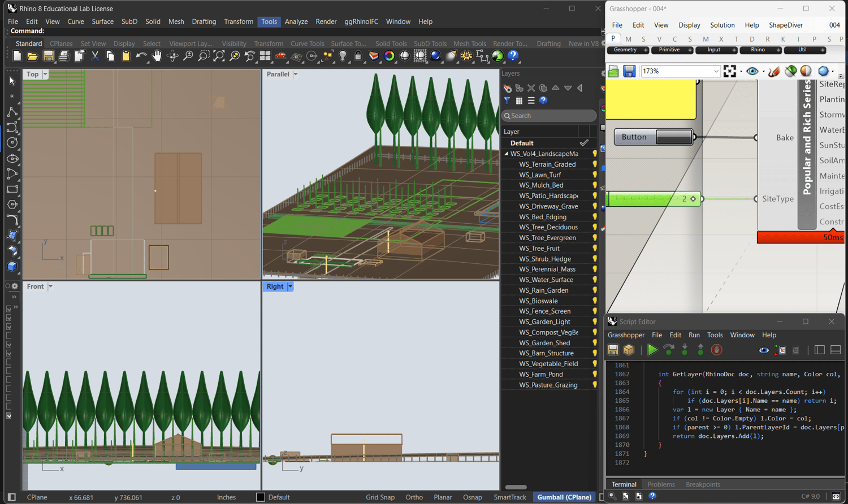The image size is (848, 504).
Task: Open the 4-viewport layout icon
Action: coord(265,56)
